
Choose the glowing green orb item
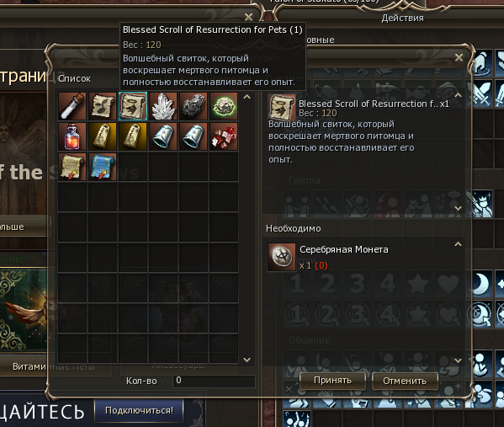tap(224, 106)
